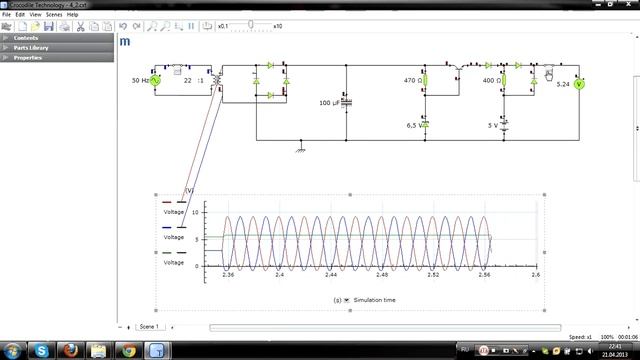
Task: Click the Cut scissors icon
Action: (x=80, y=27)
